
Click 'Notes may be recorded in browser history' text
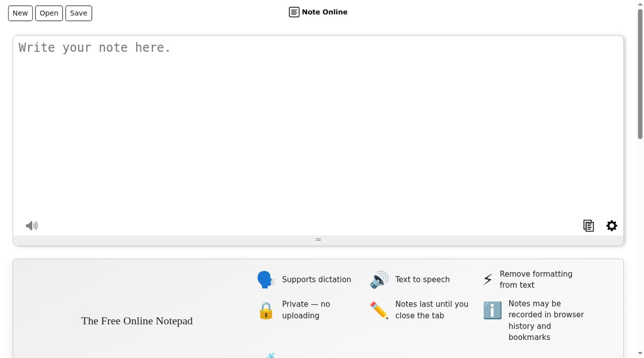546,320
